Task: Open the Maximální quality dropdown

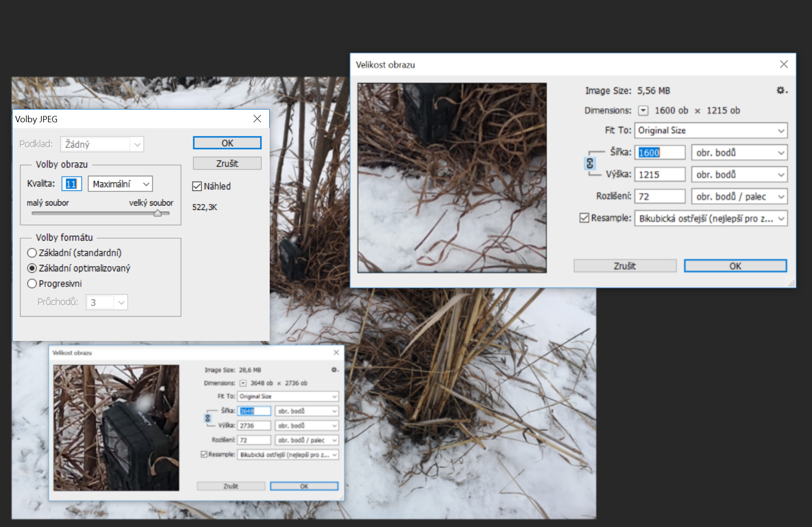Action: (x=120, y=184)
